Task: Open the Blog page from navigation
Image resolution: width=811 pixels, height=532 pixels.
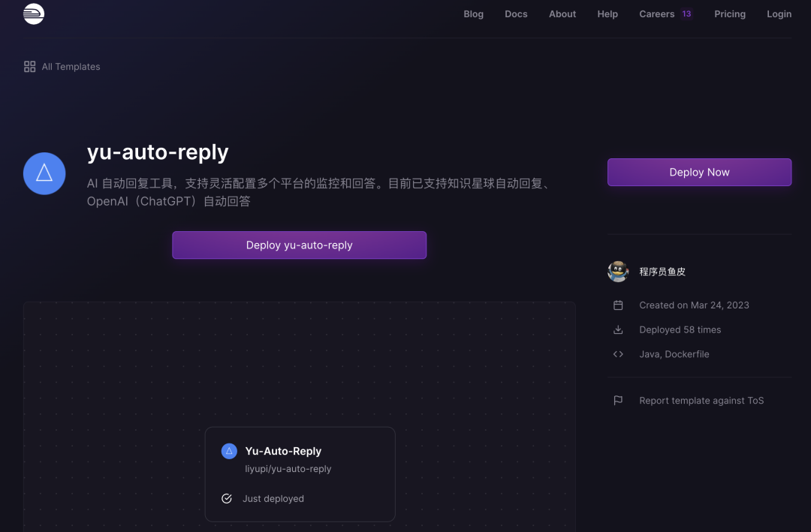Action: coord(473,14)
